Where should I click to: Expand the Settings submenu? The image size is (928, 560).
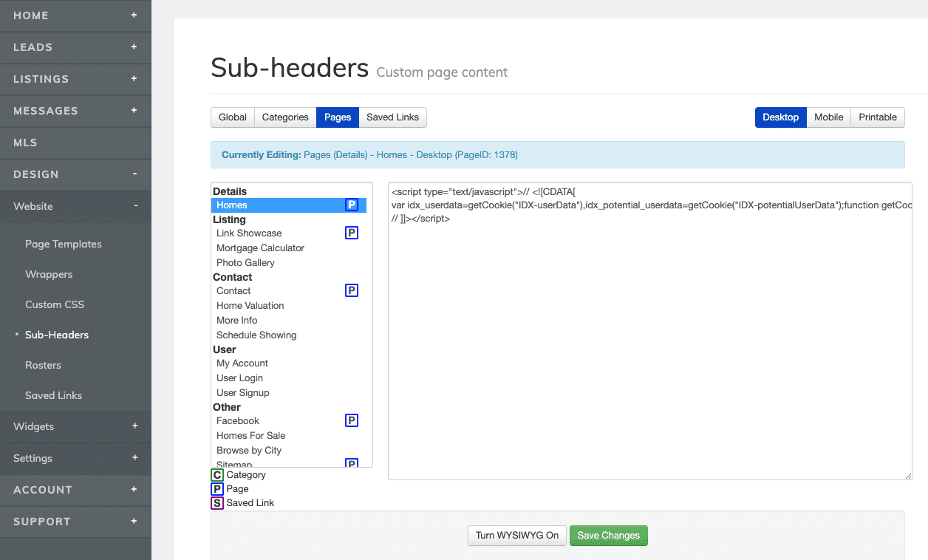tap(134, 458)
